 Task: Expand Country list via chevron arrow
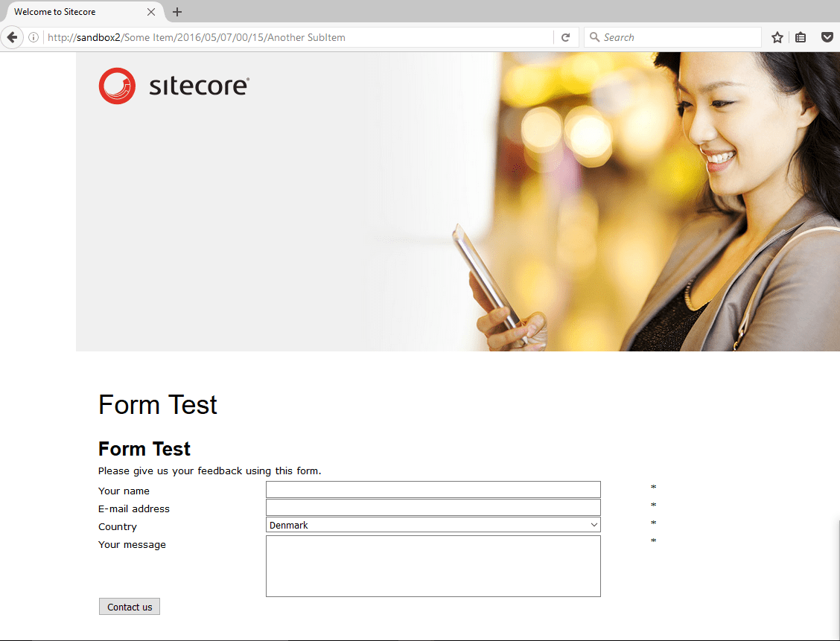pos(594,525)
